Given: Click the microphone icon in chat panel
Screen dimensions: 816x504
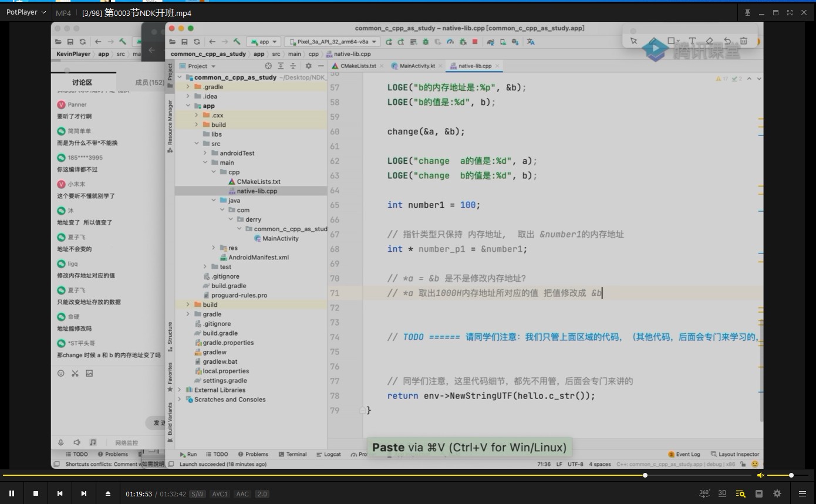Looking at the screenshot, I should click(x=60, y=442).
